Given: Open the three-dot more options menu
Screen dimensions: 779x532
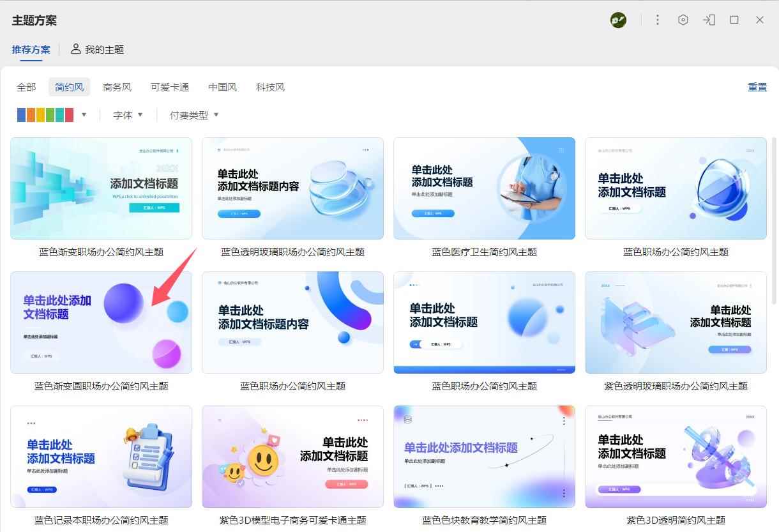Looking at the screenshot, I should pos(658,20).
